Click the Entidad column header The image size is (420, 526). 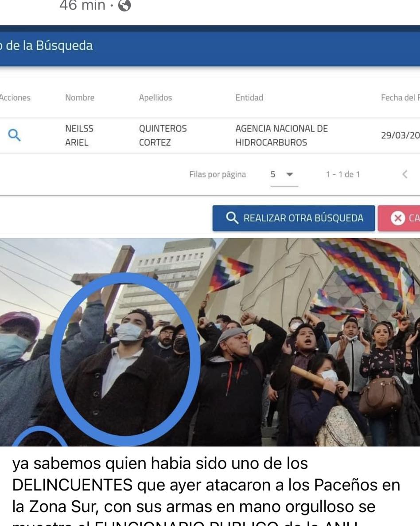pyautogui.click(x=249, y=98)
